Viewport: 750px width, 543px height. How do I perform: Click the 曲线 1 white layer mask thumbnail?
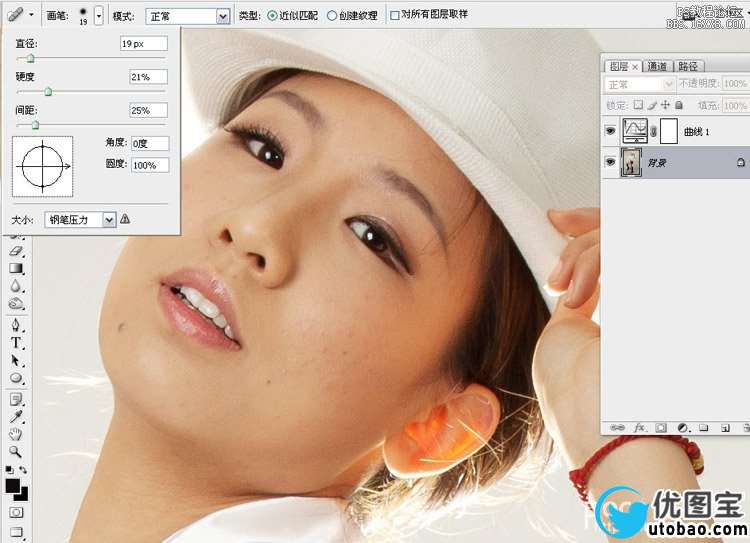(669, 131)
